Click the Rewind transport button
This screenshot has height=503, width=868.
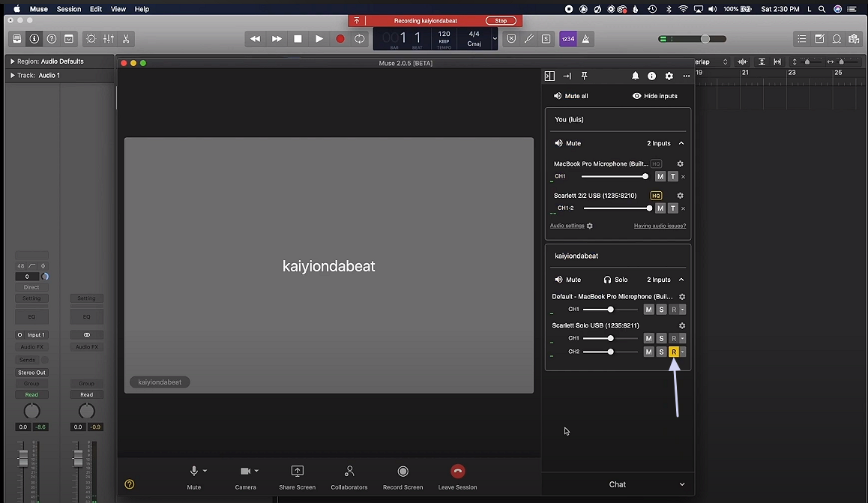pyautogui.click(x=255, y=39)
